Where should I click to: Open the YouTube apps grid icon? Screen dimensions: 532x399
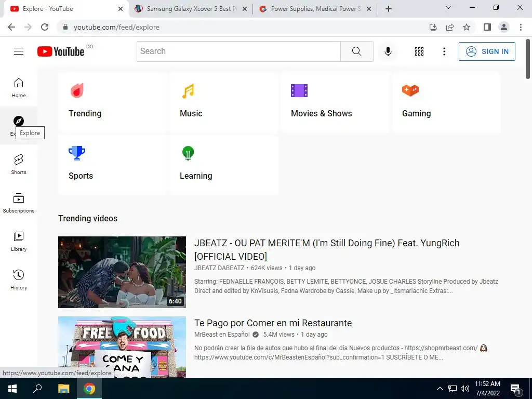[419, 51]
